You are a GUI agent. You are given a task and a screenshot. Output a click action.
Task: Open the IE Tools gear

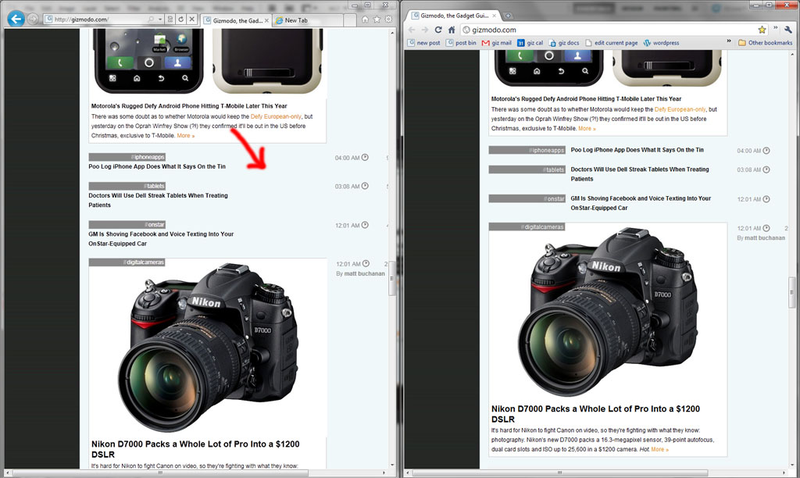tap(388, 19)
